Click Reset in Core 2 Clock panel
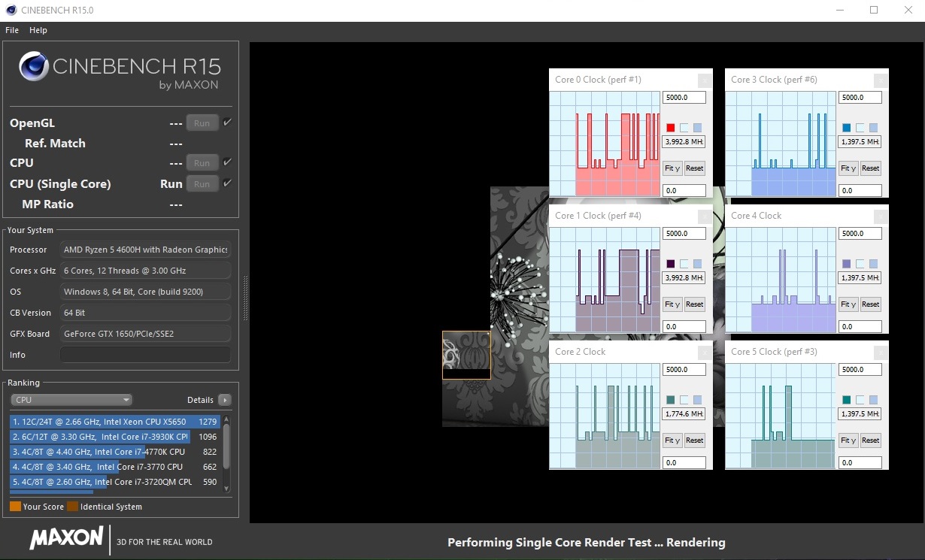The image size is (925, 560). 694,440
